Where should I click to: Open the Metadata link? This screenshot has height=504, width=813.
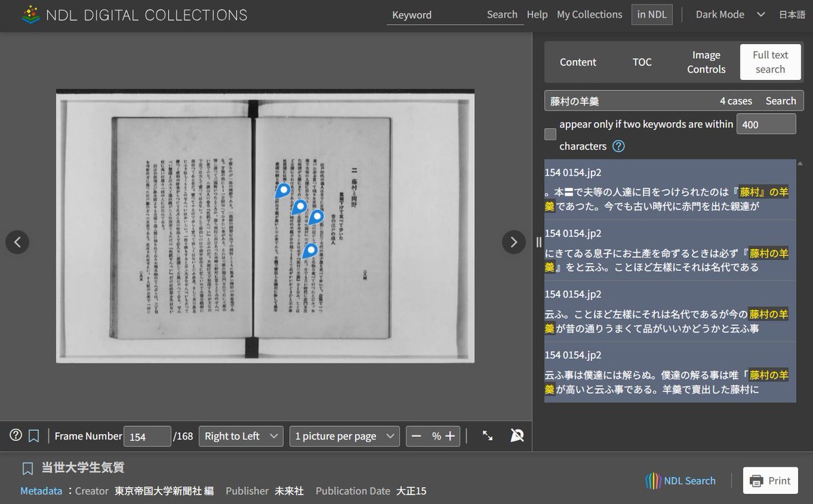point(41,490)
